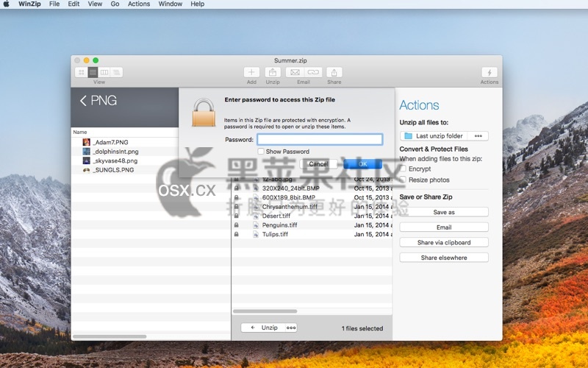Screen dimensions: 588x368
Task: Click the _SUNGLS.PNG thumbnail icon
Action: [x=87, y=170]
